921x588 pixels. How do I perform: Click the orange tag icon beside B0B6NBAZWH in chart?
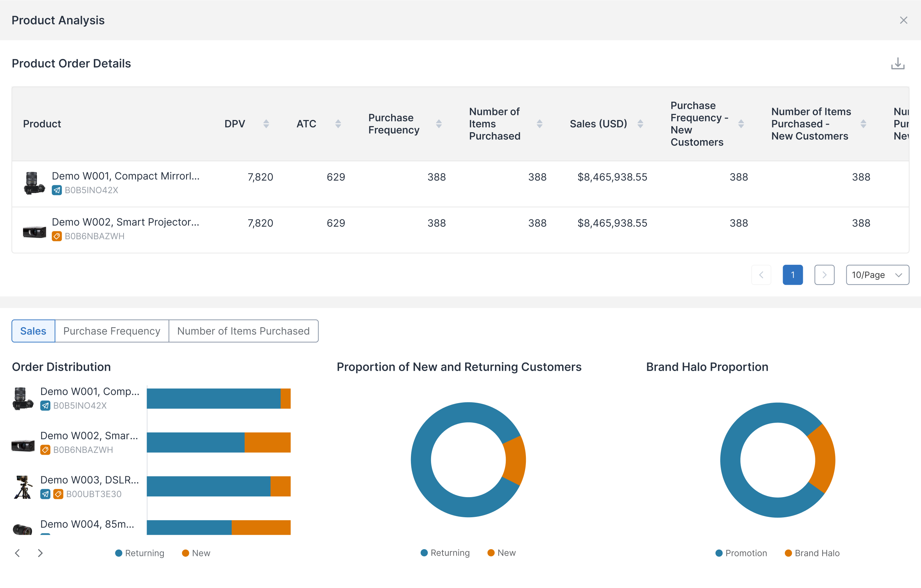pos(45,450)
